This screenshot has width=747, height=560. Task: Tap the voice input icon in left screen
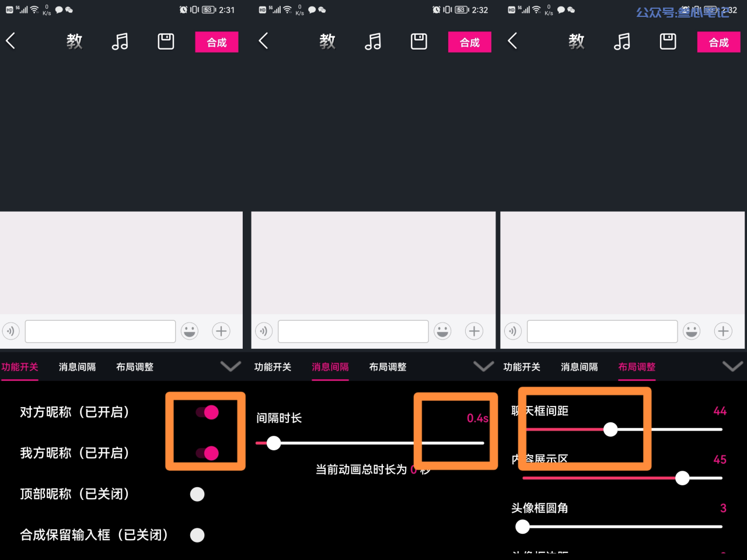tap(11, 331)
